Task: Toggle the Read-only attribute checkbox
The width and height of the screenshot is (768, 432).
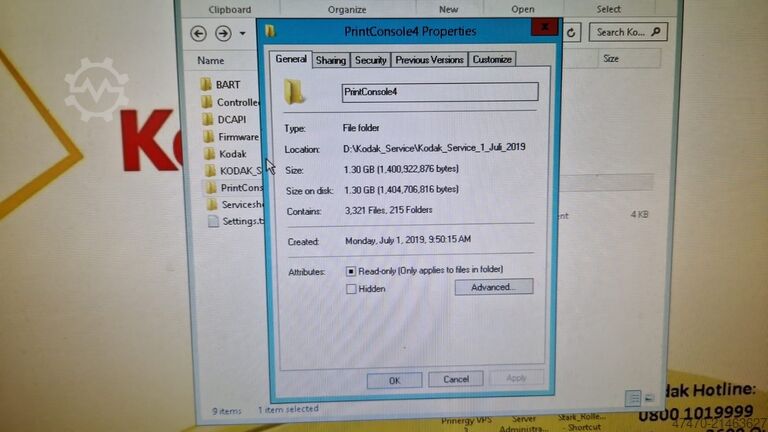Action: point(351,271)
